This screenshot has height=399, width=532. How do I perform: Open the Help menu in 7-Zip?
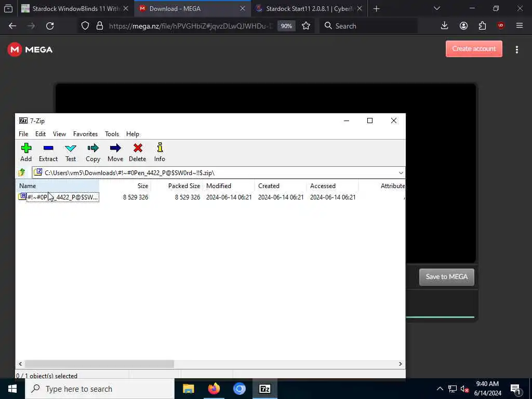(x=132, y=134)
